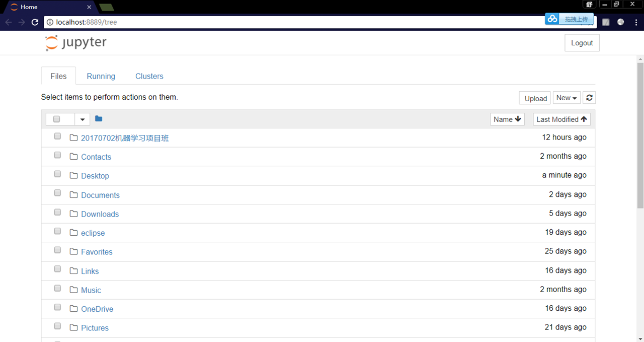Check the box for Downloads folder
Screen dimensions: 644x342
pos(57,212)
